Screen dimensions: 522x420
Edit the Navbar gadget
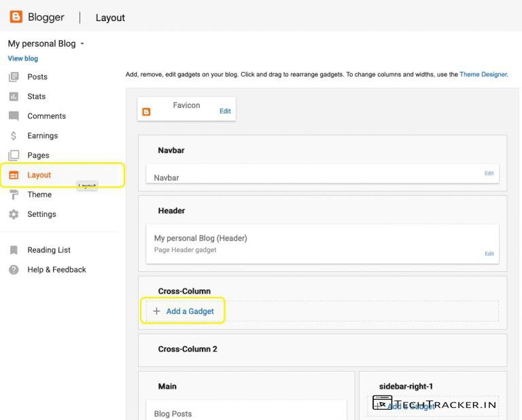pyautogui.click(x=489, y=173)
